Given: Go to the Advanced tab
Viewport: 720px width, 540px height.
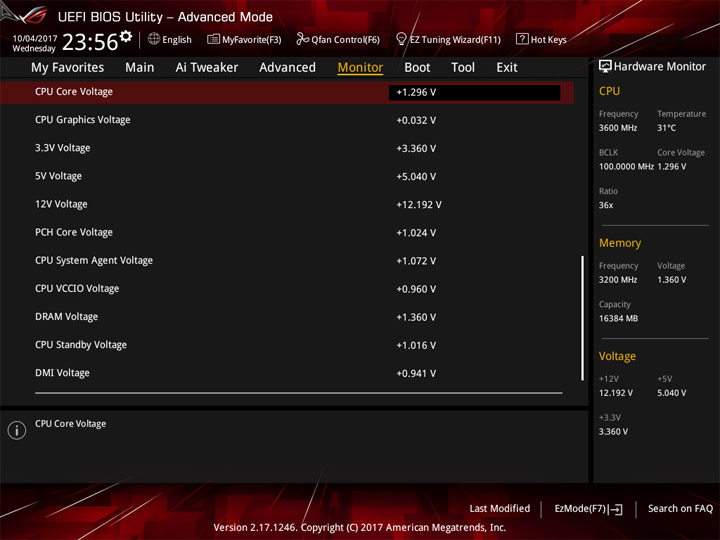Looking at the screenshot, I should [x=287, y=68].
